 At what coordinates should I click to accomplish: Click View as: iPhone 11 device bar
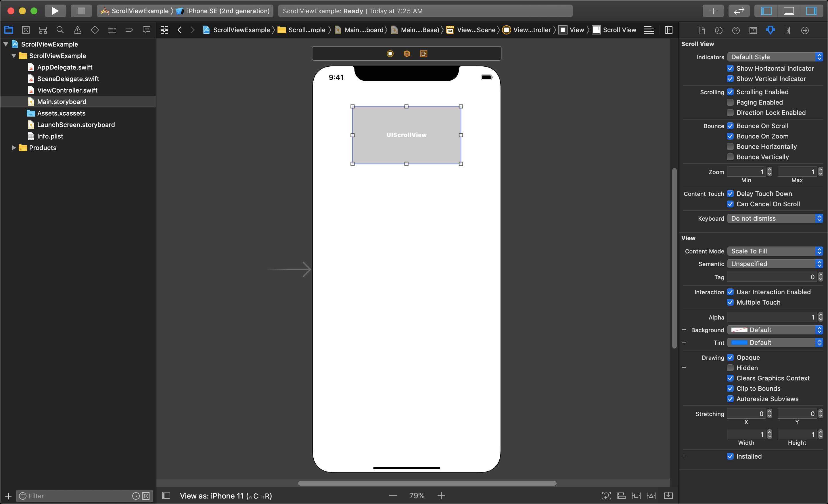[226, 496]
